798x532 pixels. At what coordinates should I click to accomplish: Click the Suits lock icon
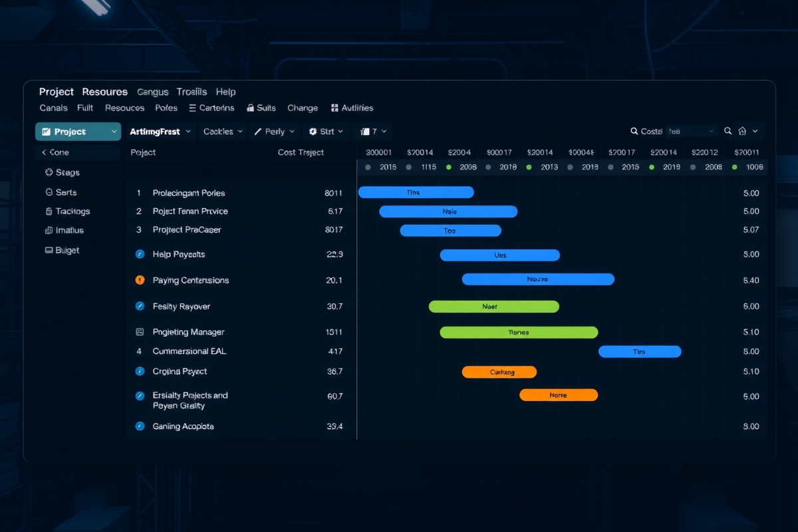(x=251, y=108)
